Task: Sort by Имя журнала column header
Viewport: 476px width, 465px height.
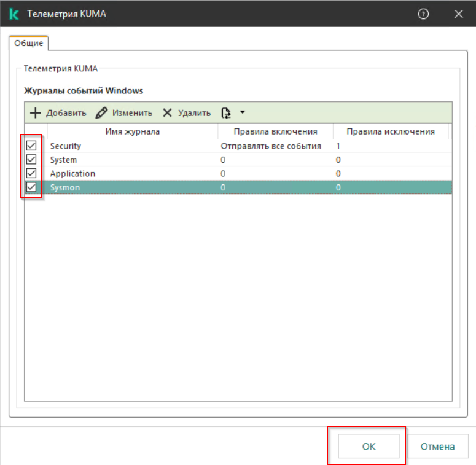Action: pyautogui.click(x=133, y=131)
